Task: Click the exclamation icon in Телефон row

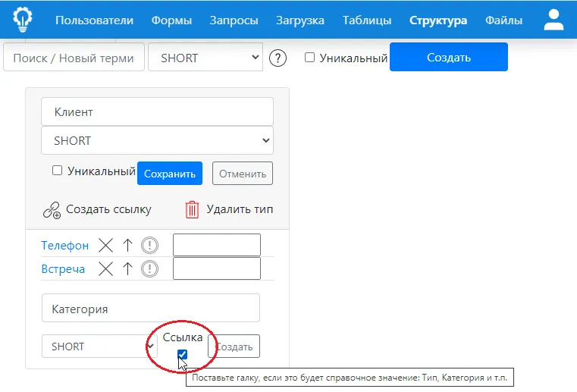Action: pyautogui.click(x=150, y=245)
